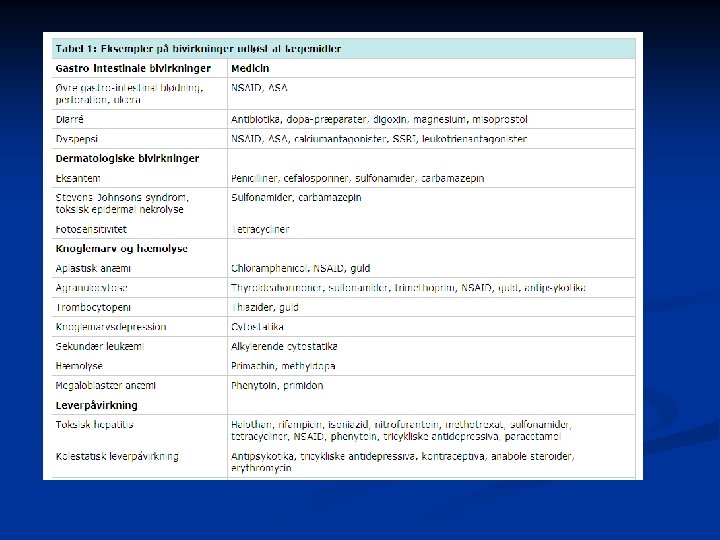Select the "Leverpåvirkning" heading

(96, 405)
